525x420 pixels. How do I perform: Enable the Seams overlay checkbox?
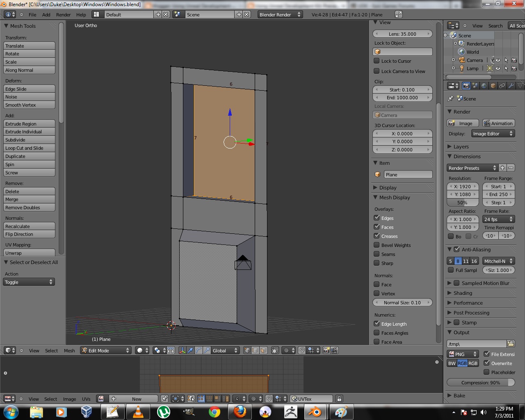coord(377,254)
